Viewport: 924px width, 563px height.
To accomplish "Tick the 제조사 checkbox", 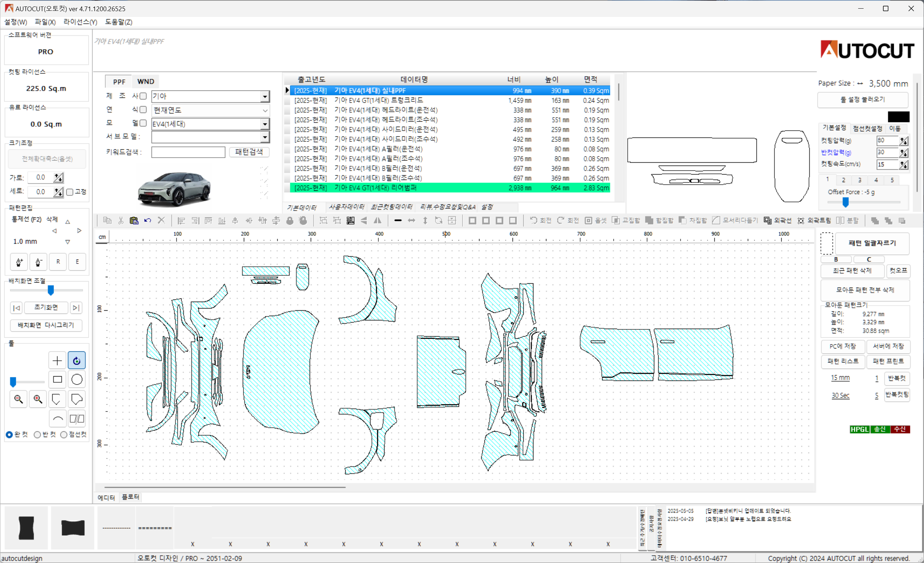I will click(143, 96).
